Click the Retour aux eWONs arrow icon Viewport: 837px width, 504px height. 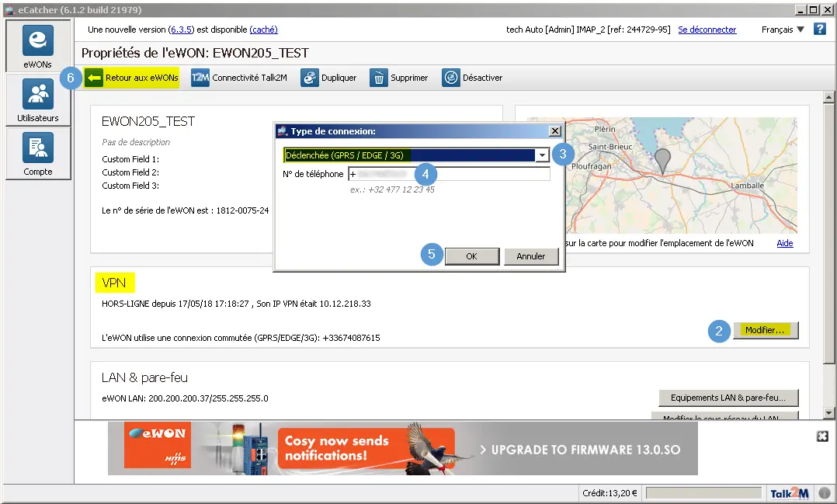(x=94, y=78)
